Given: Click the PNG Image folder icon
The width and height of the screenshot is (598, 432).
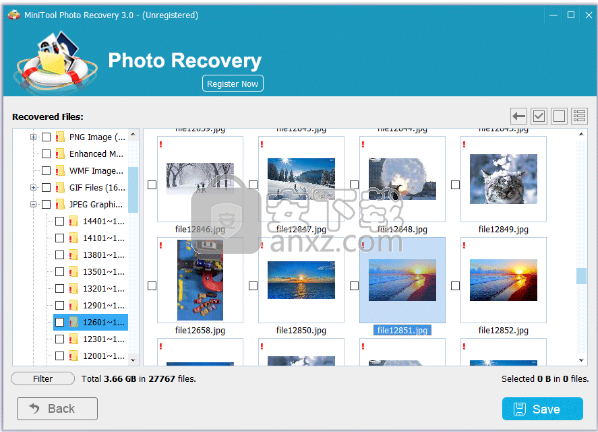Looking at the screenshot, I should point(60,137).
